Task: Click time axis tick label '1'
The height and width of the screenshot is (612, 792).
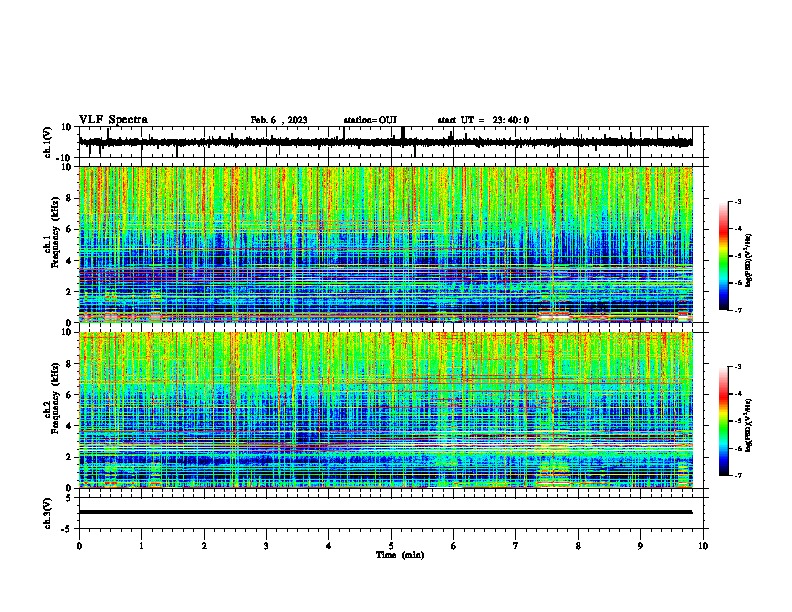Action: click(x=141, y=546)
